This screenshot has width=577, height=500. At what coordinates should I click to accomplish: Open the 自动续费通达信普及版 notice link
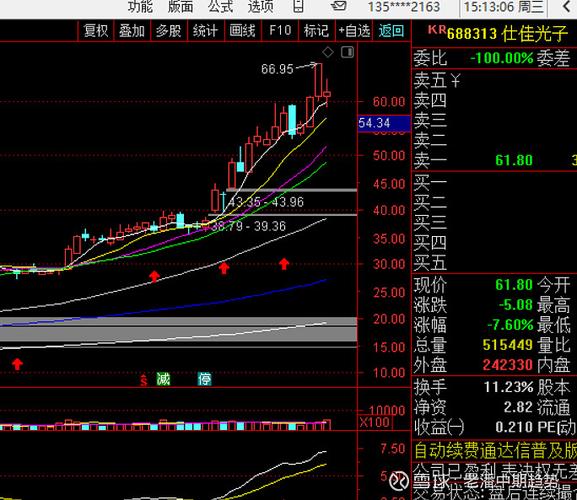[495, 451]
